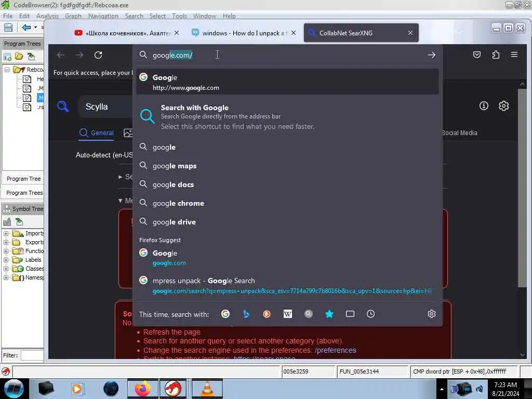Close the YouTube Школа кочевников tab

pos(177,33)
